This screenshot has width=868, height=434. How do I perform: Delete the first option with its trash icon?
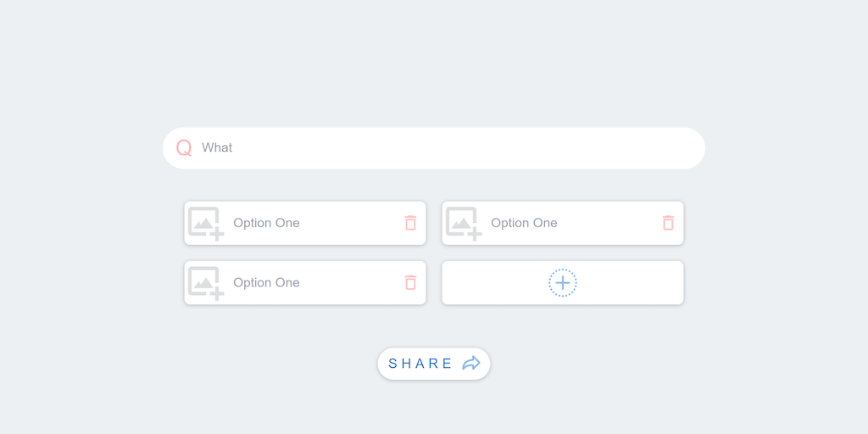pyautogui.click(x=410, y=223)
